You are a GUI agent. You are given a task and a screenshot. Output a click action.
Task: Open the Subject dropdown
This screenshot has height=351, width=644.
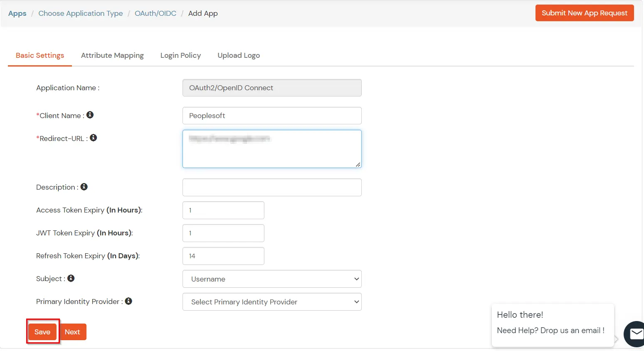tap(271, 279)
